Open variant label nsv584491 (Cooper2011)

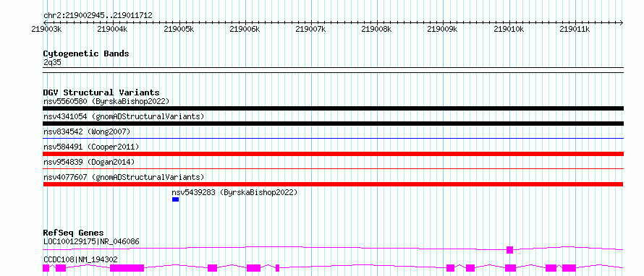click(x=91, y=147)
